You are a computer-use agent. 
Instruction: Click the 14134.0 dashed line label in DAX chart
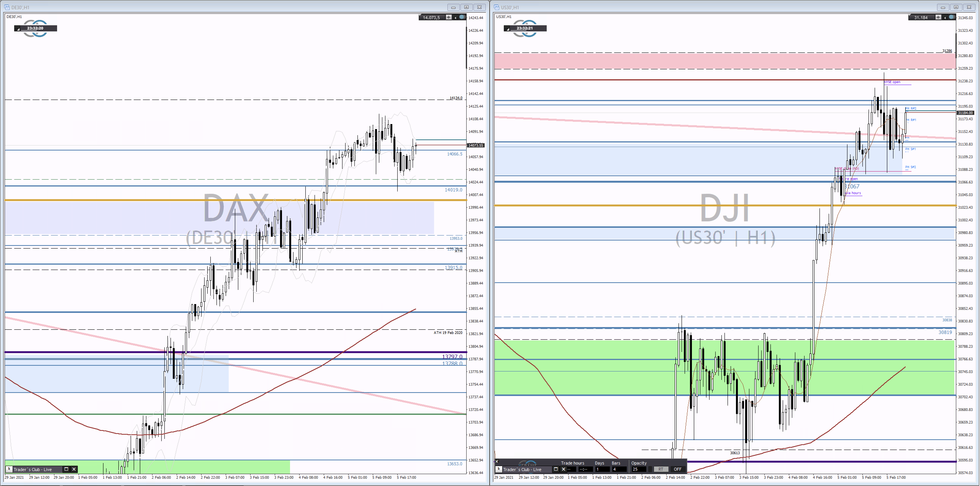coord(456,98)
